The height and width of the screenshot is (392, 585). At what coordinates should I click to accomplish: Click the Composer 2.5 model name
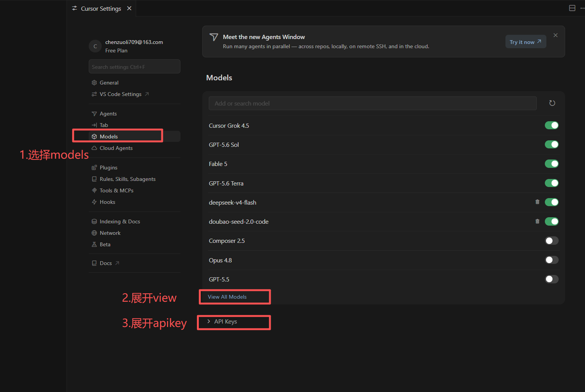click(227, 241)
